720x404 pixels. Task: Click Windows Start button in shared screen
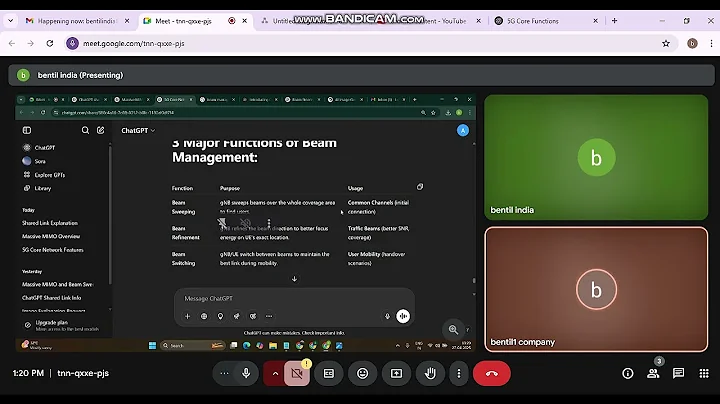coord(152,345)
